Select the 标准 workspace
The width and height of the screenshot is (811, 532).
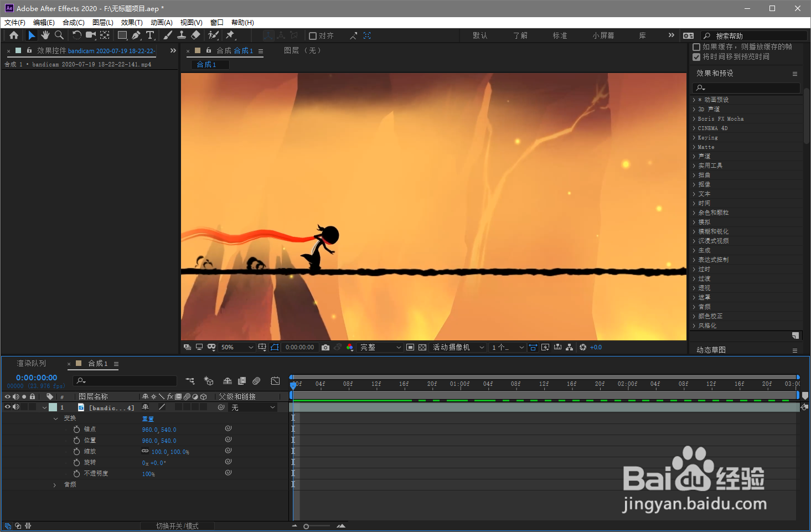pyautogui.click(x=560, y=35)
